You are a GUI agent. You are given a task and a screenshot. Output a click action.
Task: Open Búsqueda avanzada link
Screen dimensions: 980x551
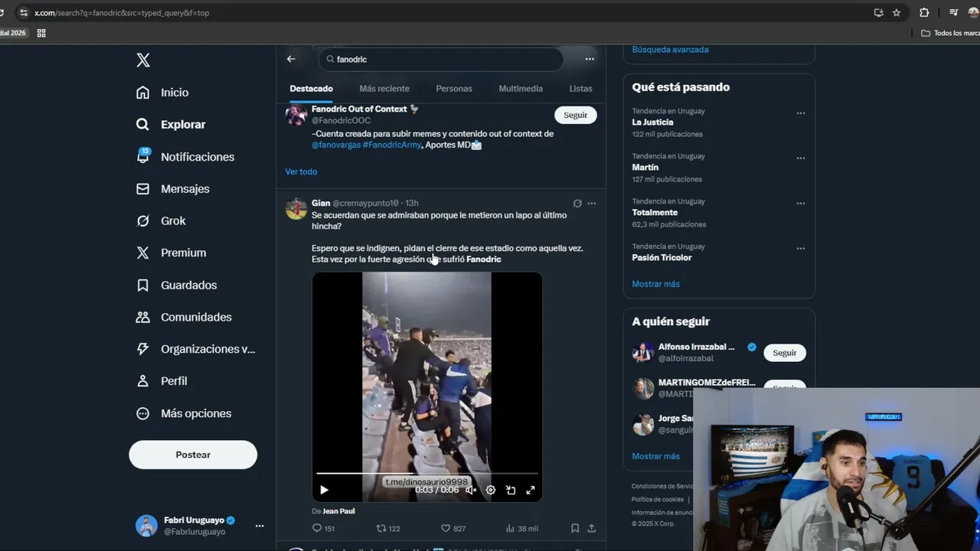[x=670, y=50]
